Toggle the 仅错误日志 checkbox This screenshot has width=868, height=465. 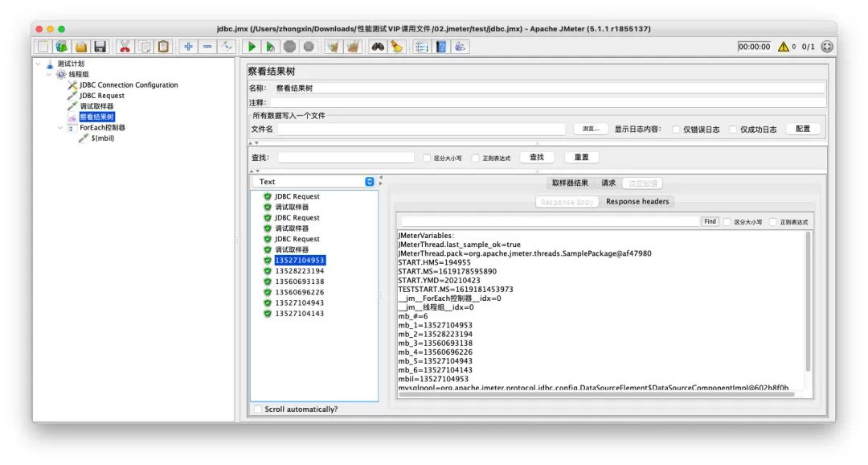tap(676, 130)
